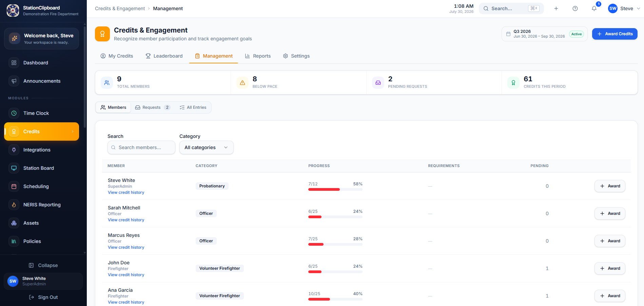Click the Total Members stat icon

coord(107,83)
